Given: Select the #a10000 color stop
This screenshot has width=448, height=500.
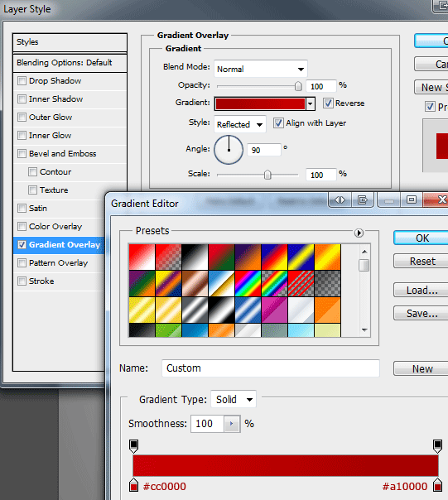Looking at the screenshot, I should (437, 485).
